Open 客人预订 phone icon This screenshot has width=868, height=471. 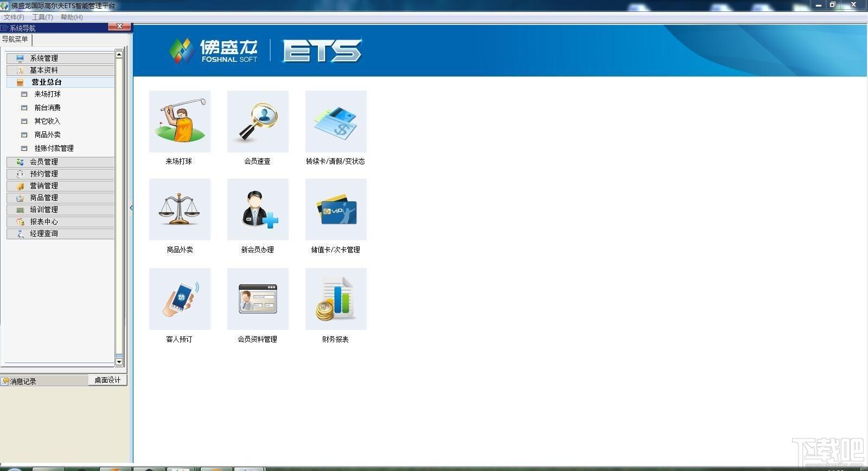pos(180,299)
